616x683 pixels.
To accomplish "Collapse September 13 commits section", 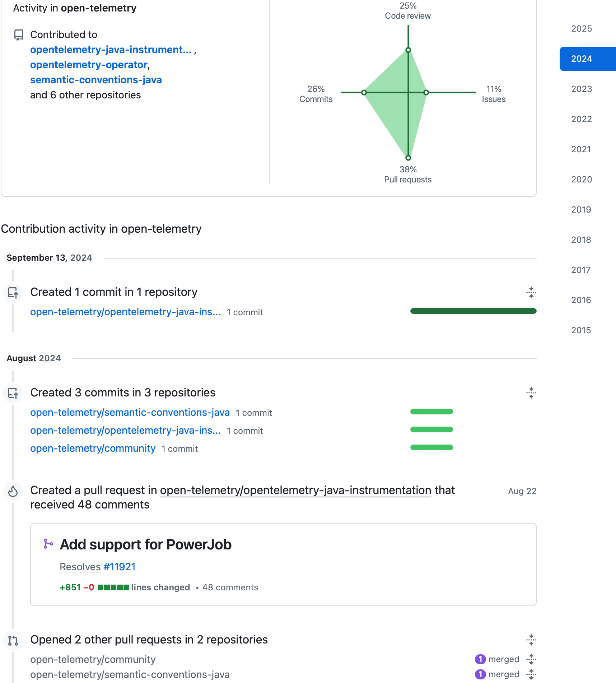I will [531, 292].
